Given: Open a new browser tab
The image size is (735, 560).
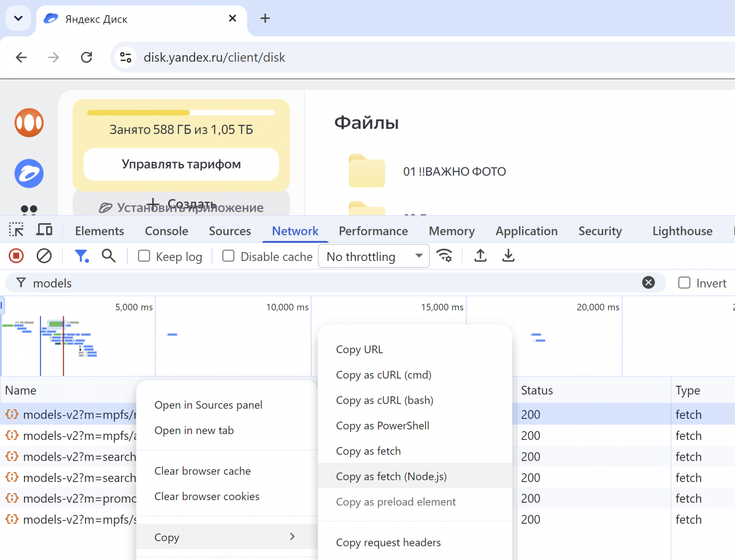Looking at the screenshot, I should [x=265, y=18].
